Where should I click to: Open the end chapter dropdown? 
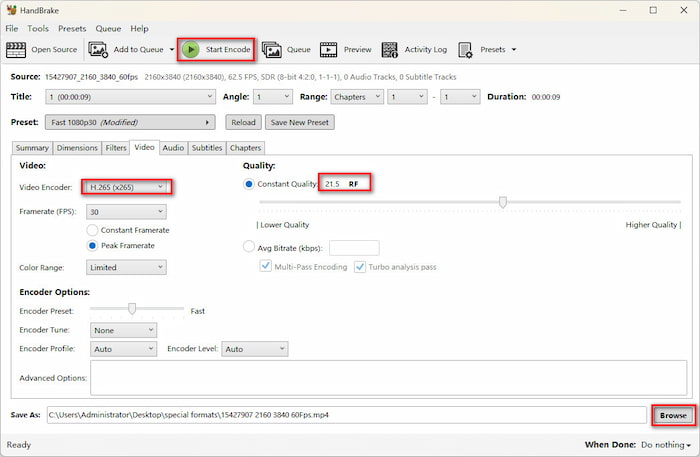click(460, 97)
